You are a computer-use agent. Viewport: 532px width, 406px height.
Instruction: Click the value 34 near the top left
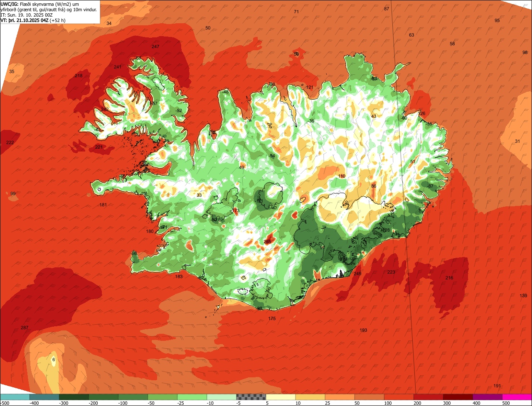tap(109, 23)
